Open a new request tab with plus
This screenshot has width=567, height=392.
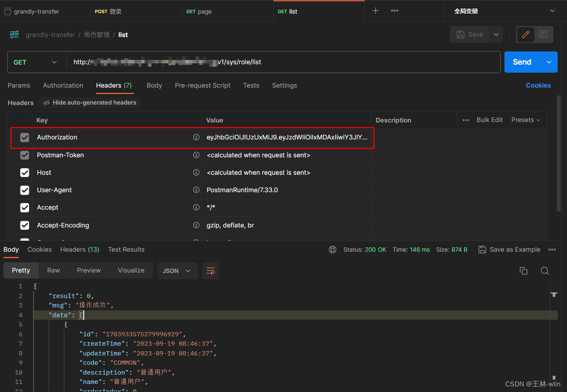[376, 11]
